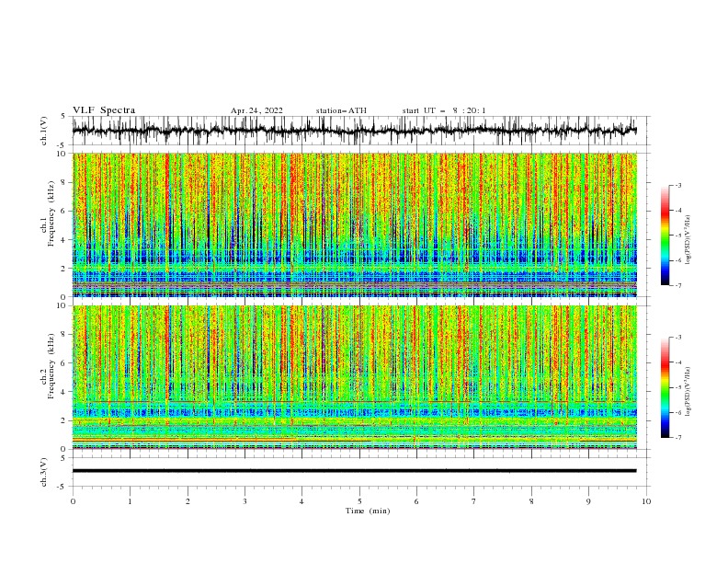The image size is (728, 563).
Task: Select the "start UT = 8 :20: 1" text
Action: coord(444,110)
